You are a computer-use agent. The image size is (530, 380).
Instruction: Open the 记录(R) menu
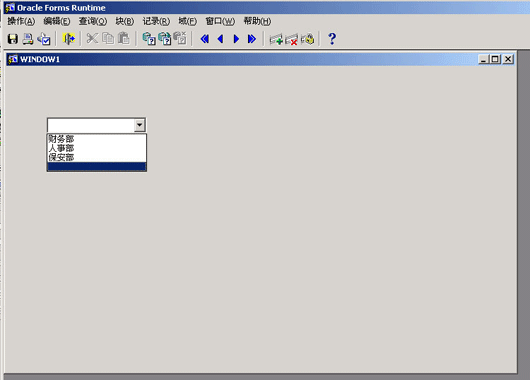point(156,21)
